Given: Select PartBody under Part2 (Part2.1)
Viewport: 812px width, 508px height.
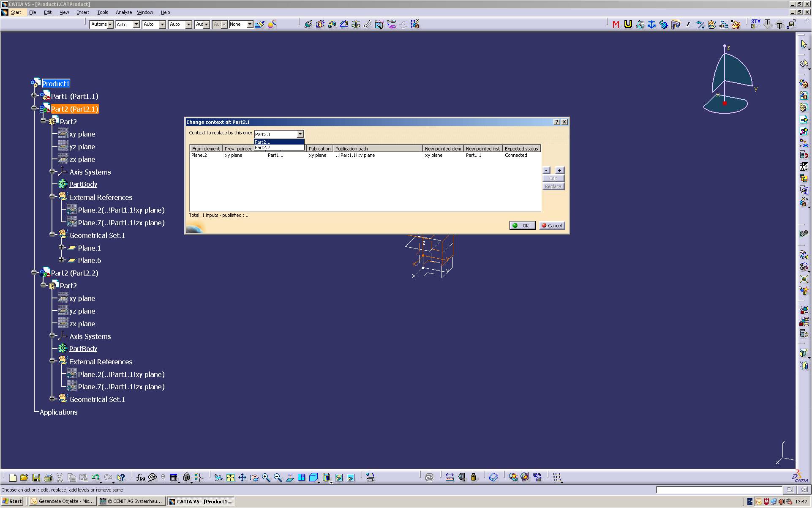Looking at the screenshot, I should [x=83, y=184].
